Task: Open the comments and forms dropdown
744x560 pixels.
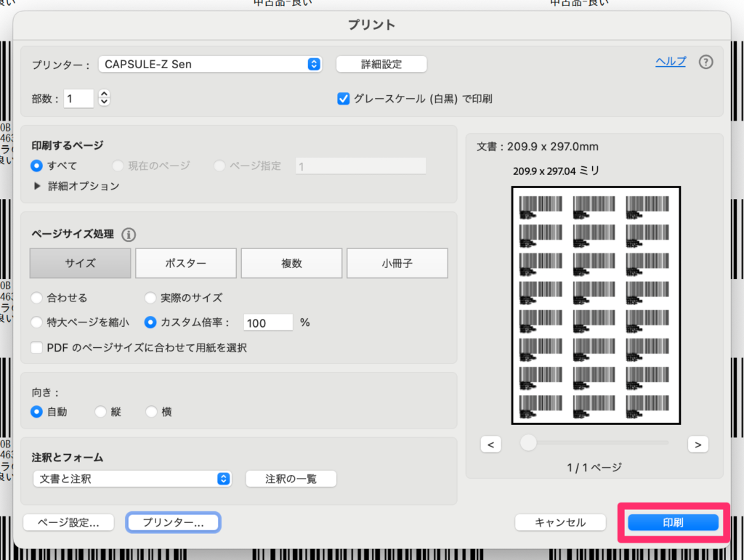Action: pyautogui.click(x=132, y=479)
